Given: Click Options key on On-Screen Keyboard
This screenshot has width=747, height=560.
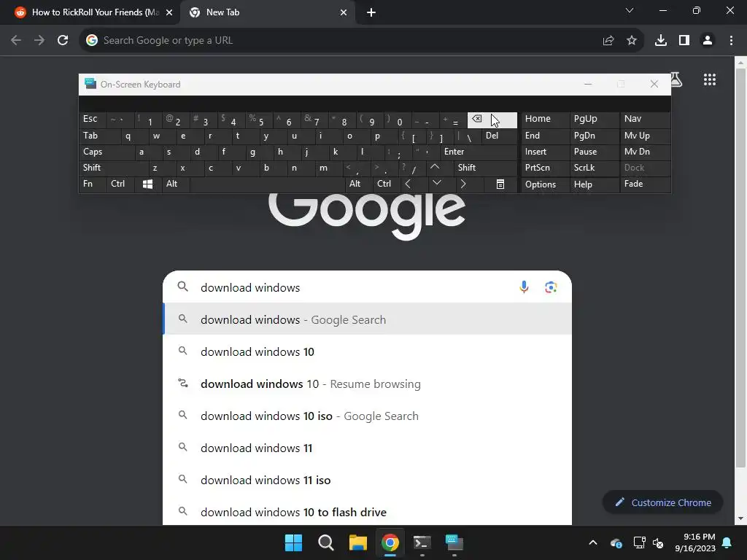Looking at the screenshot, I should (x=545, y=184).
